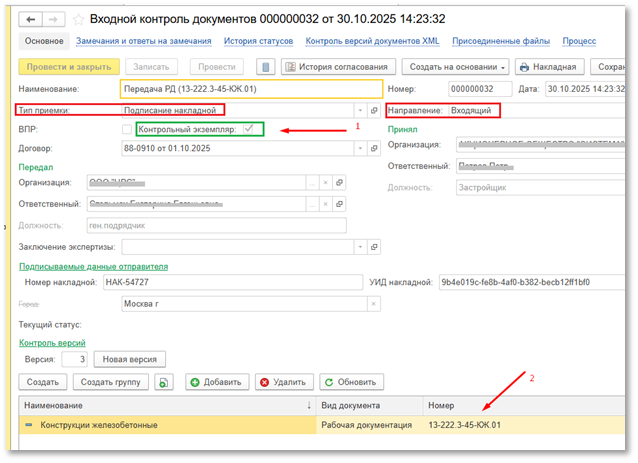The image size is (638, 463).
Task: Click the back navigation arrow
Action: (30, 19)
